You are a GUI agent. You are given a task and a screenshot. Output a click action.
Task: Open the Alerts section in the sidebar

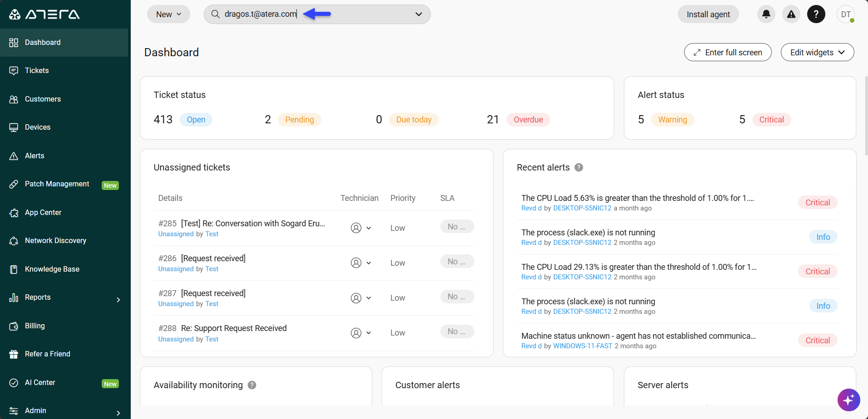(x=34, y=156)
